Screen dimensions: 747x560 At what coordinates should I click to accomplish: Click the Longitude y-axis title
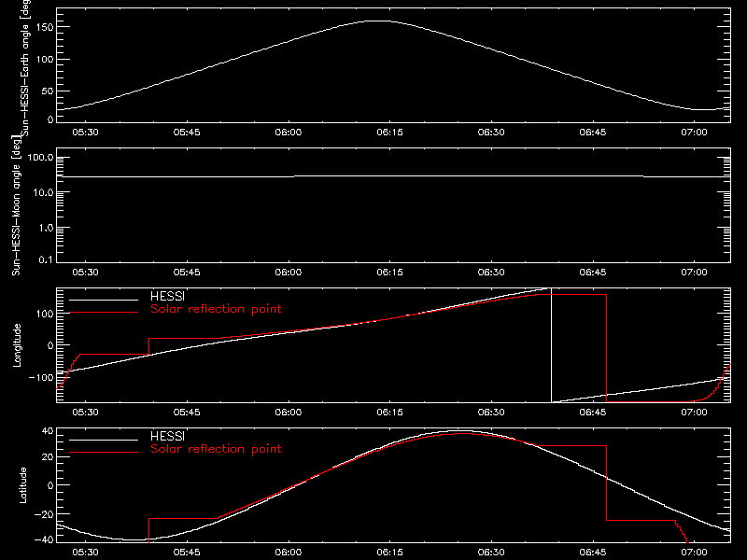point(17,345)
